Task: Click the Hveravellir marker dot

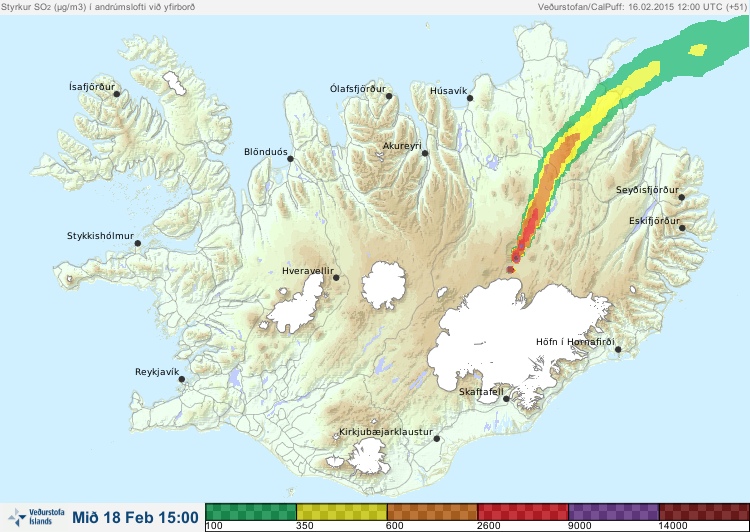Action: 336,277
